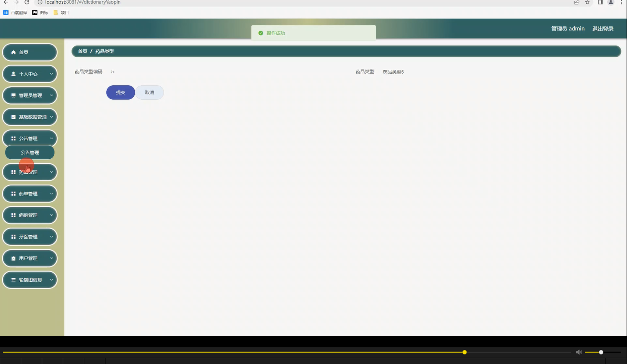Image resolution: width=627 pixels, height=364 pixels.
Task: Click the browser address bar URL
Action: (83, 2)
